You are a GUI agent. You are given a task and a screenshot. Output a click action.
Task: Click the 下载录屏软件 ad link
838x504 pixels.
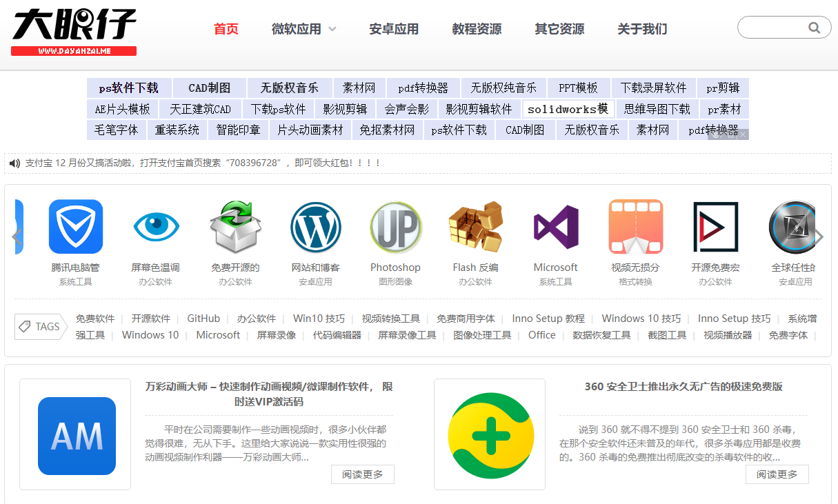[x=653, y=88]
